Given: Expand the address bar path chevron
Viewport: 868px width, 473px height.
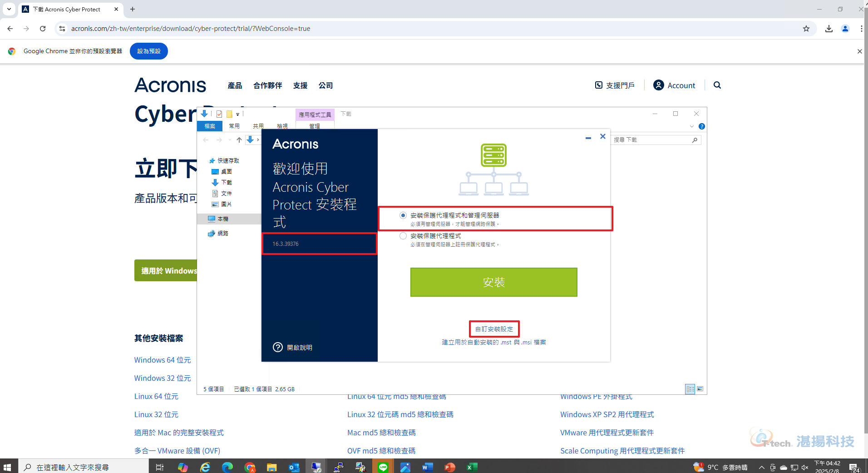Looking at the screenshot, I should 258,140.
